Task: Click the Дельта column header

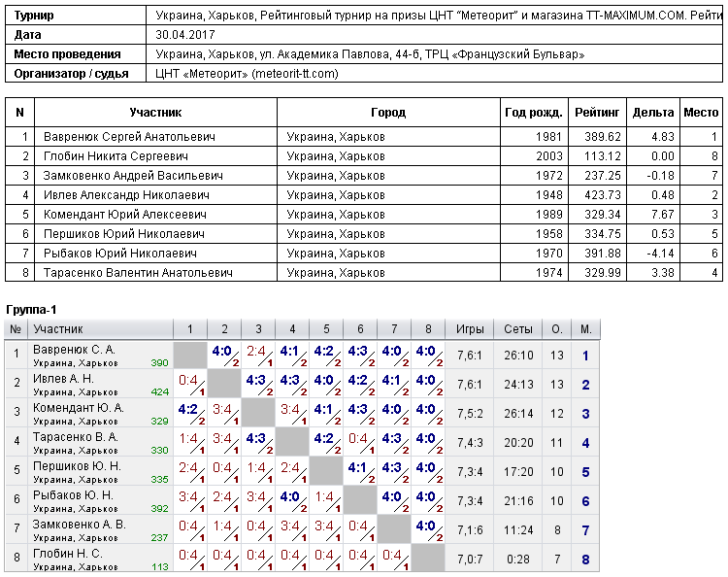Action: [x=653, y=113]
